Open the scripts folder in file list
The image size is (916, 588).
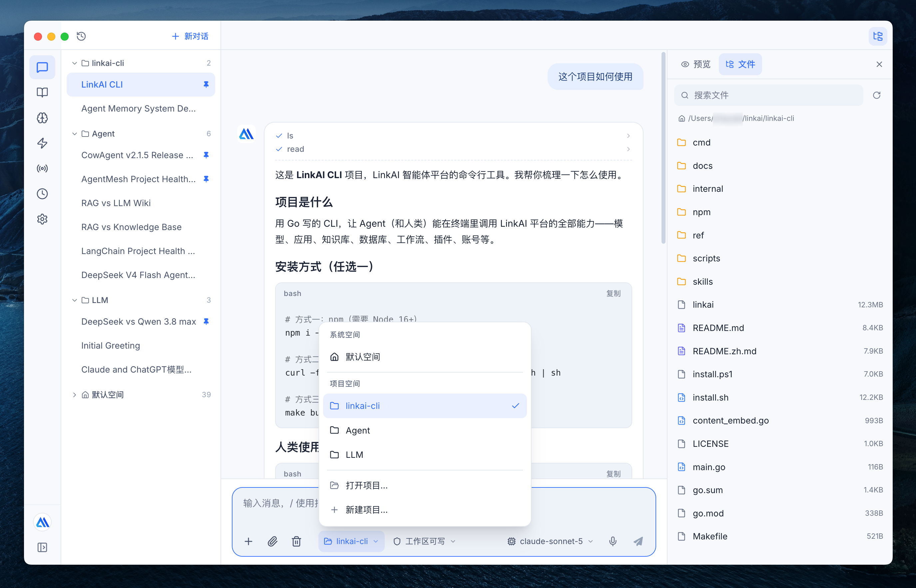coord(780,258)
